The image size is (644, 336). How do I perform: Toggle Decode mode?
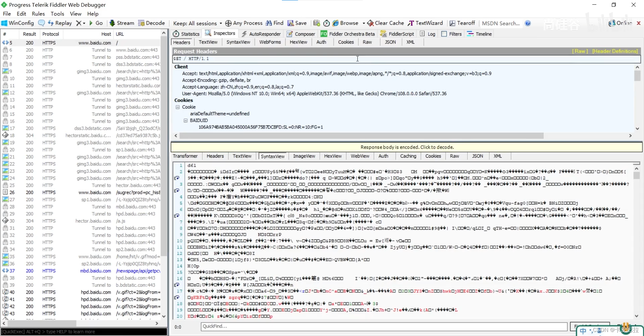point(152,23)
